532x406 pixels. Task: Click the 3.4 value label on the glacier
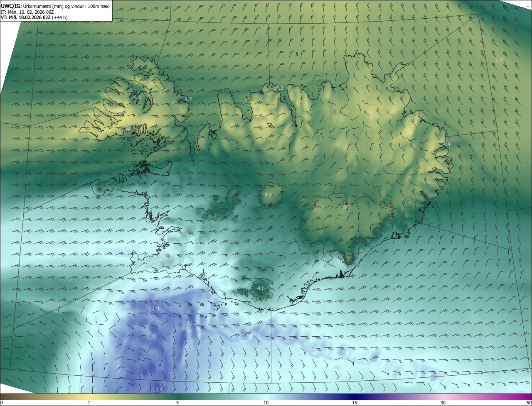coord(268,195)
